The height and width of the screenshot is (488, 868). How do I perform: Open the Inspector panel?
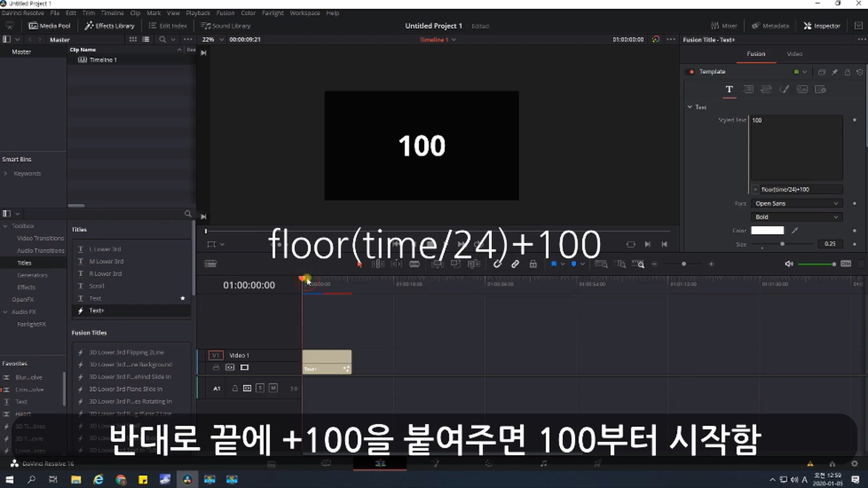point(821,26)
